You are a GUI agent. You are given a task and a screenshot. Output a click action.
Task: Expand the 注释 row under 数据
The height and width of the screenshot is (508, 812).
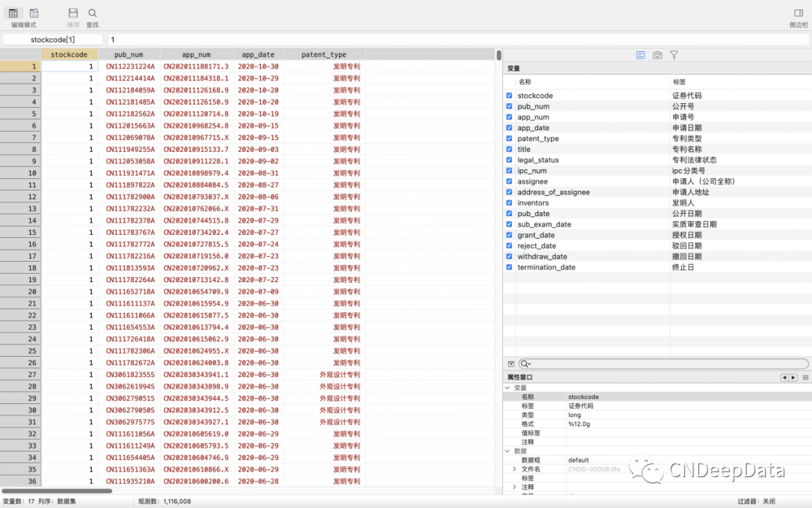(514, 487)
